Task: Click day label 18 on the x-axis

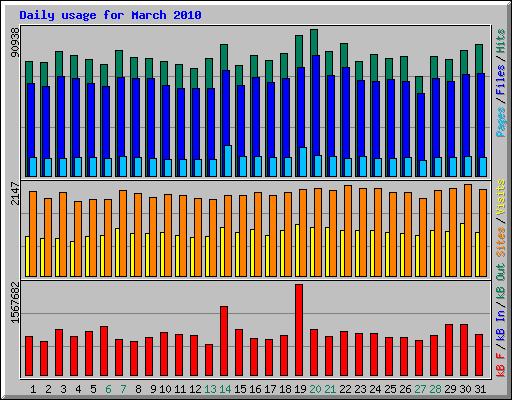Action: point(285,389)
